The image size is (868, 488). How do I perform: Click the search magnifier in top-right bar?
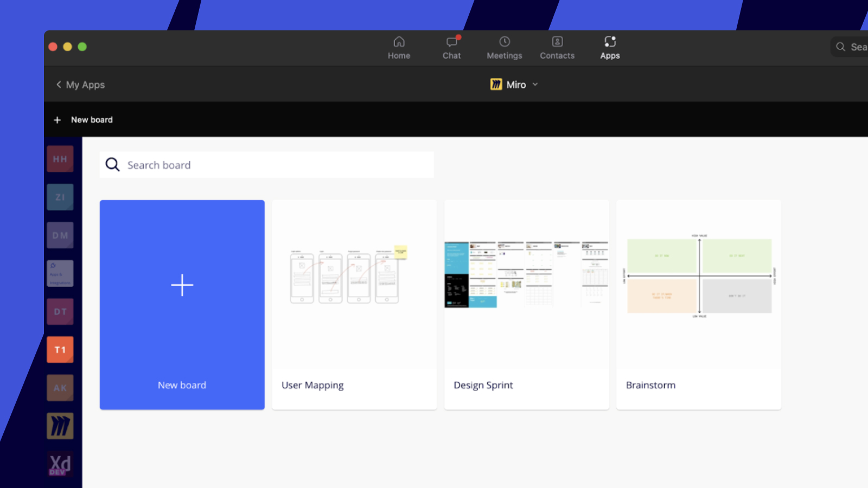840,47
